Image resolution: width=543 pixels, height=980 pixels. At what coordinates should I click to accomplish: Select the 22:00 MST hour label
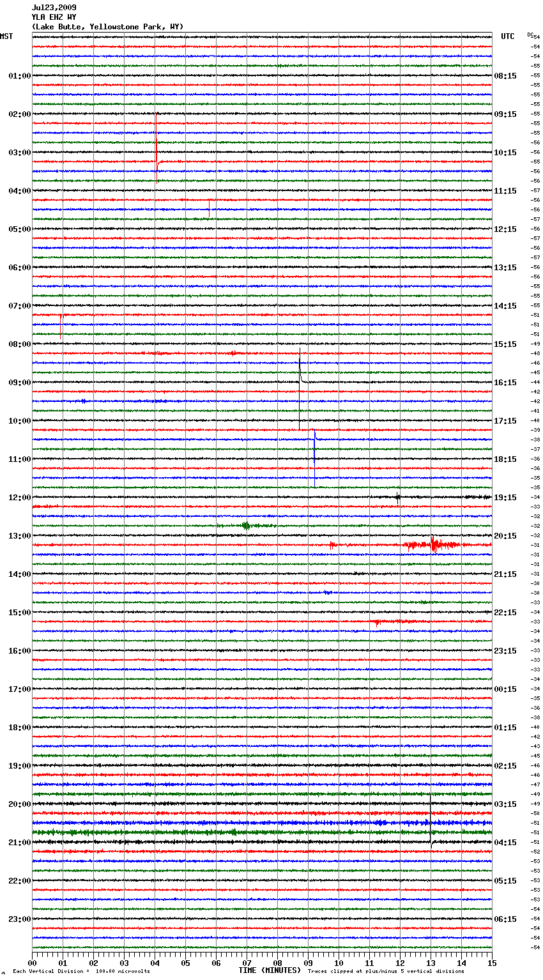(x=20, y=881)
